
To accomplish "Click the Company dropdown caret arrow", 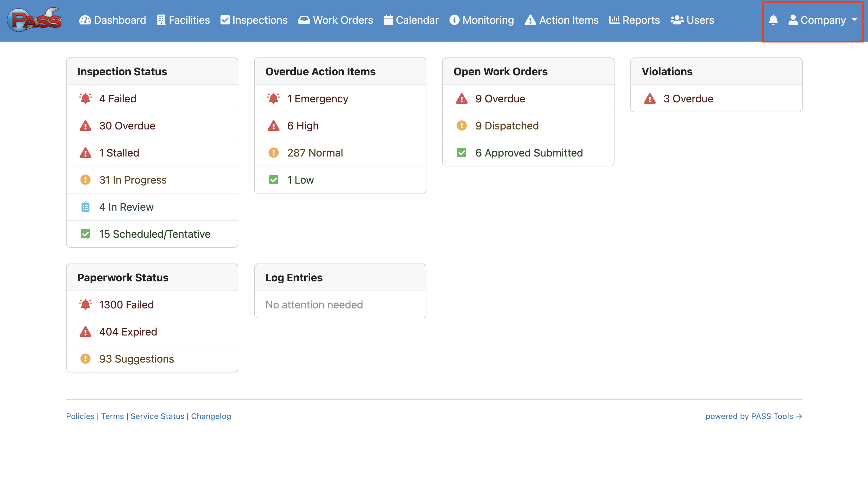I will (854, 20).
